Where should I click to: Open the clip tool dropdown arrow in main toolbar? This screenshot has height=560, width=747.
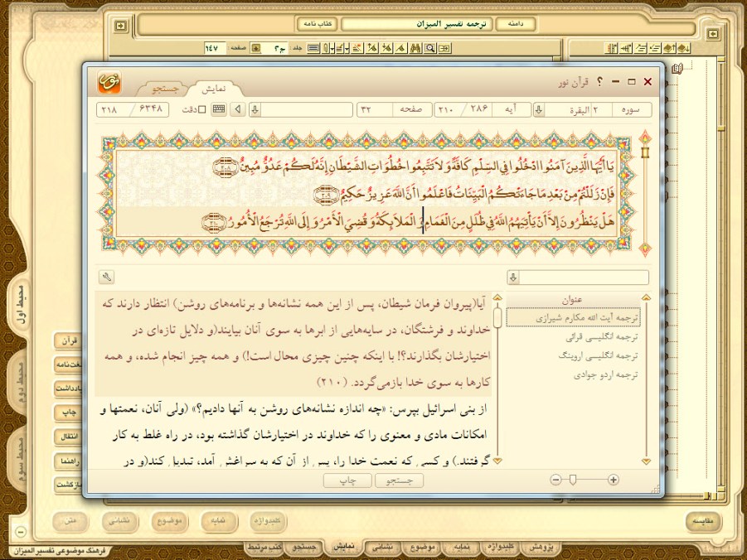tap(332, 48)
